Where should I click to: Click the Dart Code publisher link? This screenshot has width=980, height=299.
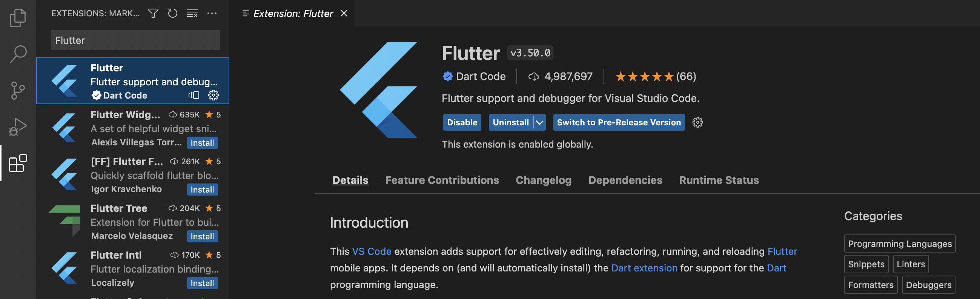click(481, 77)
